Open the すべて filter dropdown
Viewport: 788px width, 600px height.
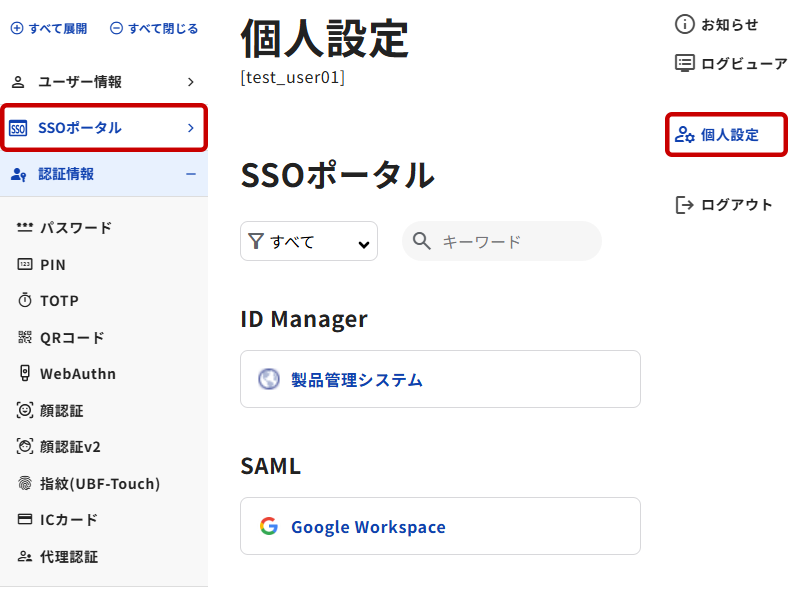point(309,241)
